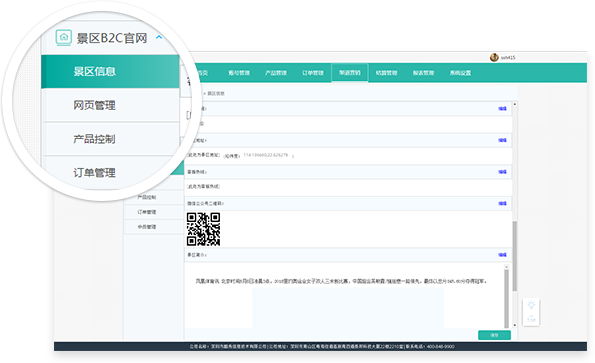Open the 报表管理 top tab
This screenshot has height=363, width=595.
coord(423,73)
